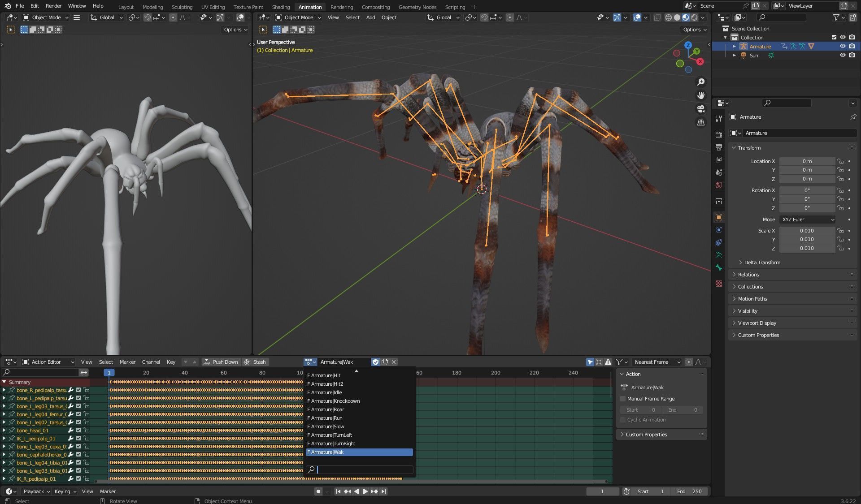Toggle visibility eye of Armature in outliner
The height and width of the screenshot is (504, 861).
843,46
